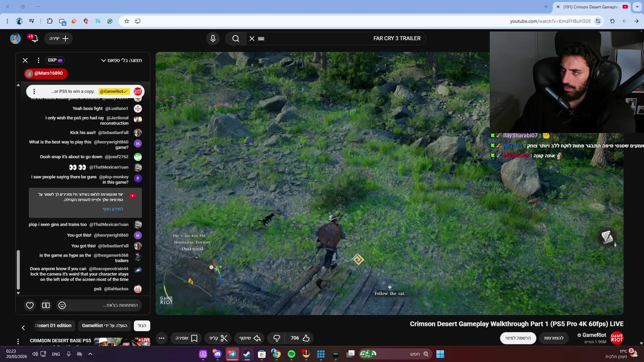Open Chrome's three-dot menu
Image resolution: width=644 pixels, height=362 pixels.
tap(7, 21)
